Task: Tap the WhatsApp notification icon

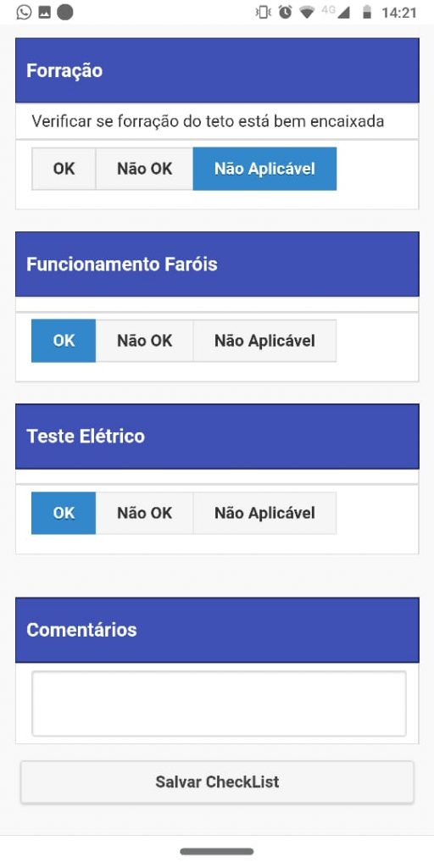Action: [24, 12]
